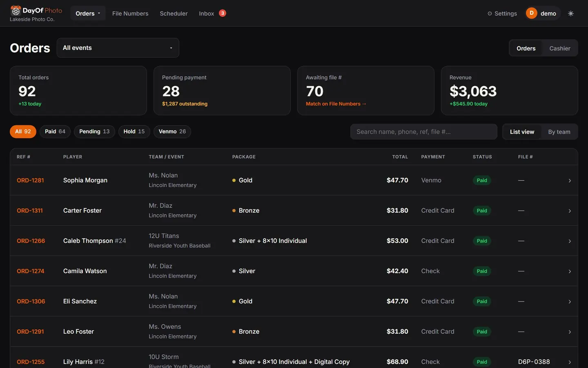The width and height of the screenshot is (588, 368).
Task: Click the DayOf Photo aperture logo
Action: pyautogui.click(x=16, y=10)
